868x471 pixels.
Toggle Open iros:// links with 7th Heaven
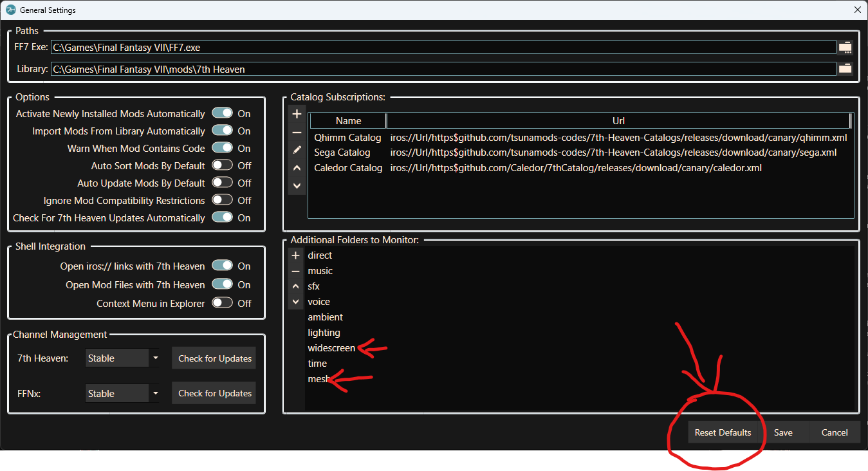click(x=222, y=266)
